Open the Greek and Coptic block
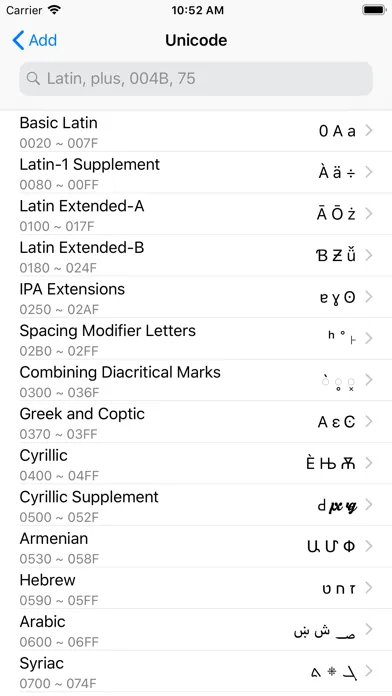The width and height of the screenshot is (392, 696). coord(196,422)
